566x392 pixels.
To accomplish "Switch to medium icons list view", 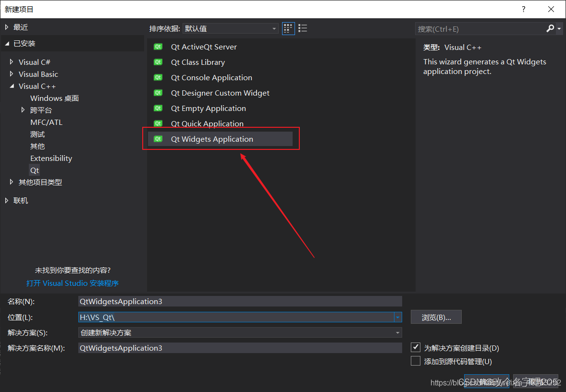I will 303,28.
